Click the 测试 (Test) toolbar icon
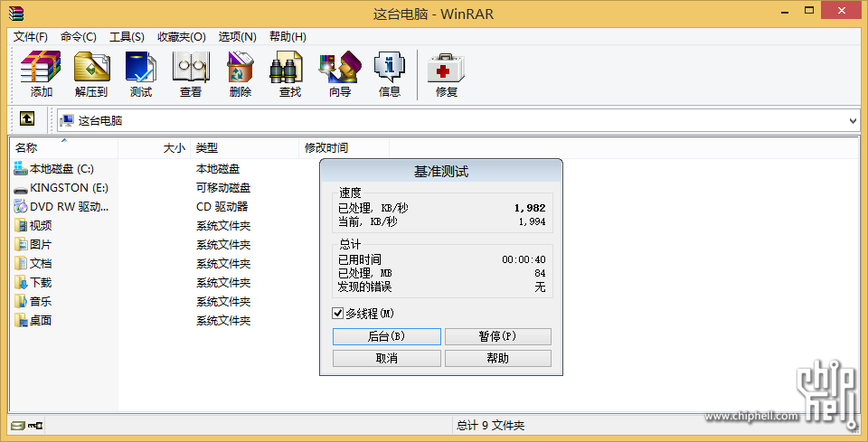Image resolution: width=868 pixels, height=442 pixels. (141, 68)
